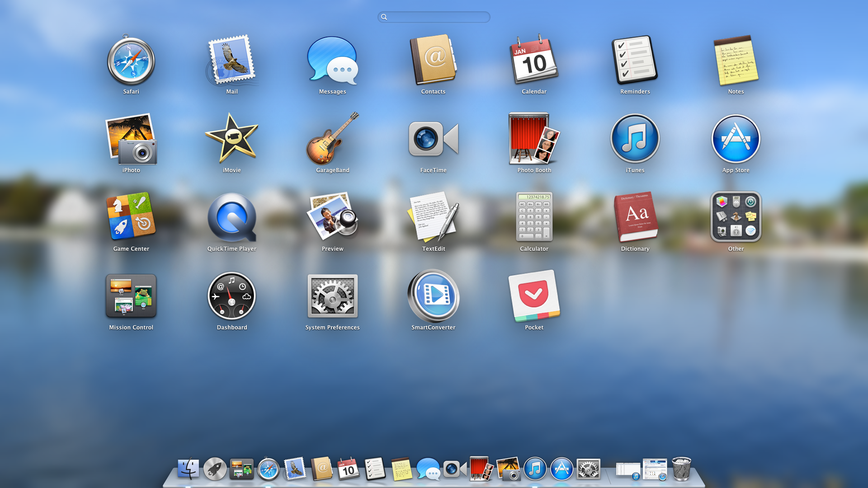Launch Mail from the Launchpad grid
868x488 pixels.
coord(232,61)
